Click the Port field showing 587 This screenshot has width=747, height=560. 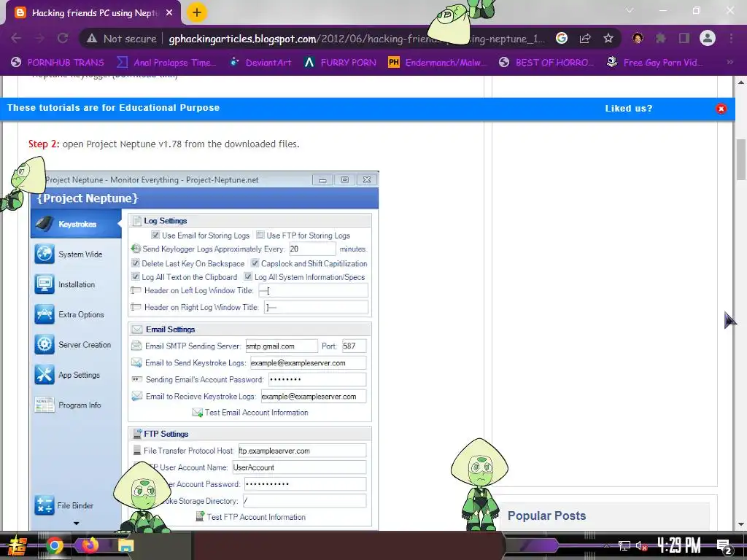[354, 346]
